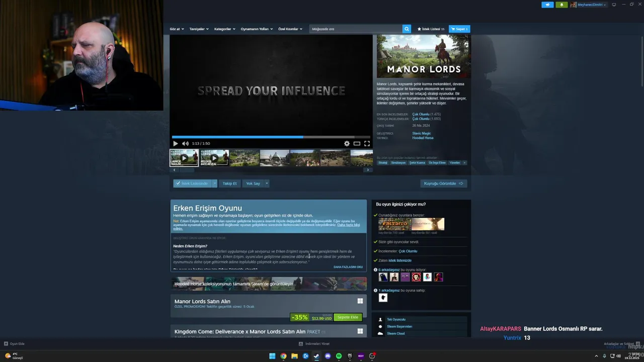This screenshot has width=644, height=362.
Task: Click Daha Fazlasını Oku expand link
Action: coord(348,267)
